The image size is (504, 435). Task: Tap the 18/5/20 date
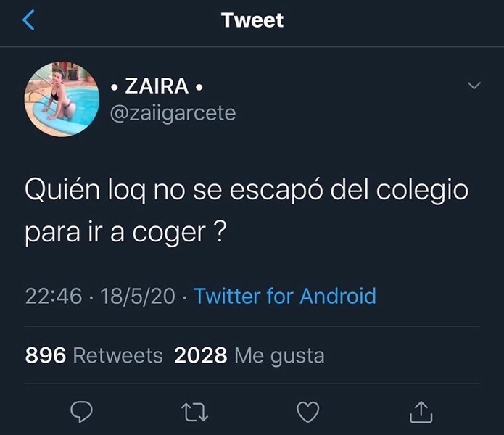pos(138,296)
